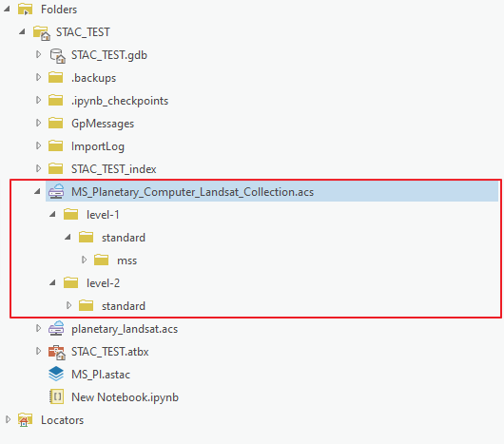Click the mss folder icon
This screenshot has width=504, height=444.
(x=101, y=261)
